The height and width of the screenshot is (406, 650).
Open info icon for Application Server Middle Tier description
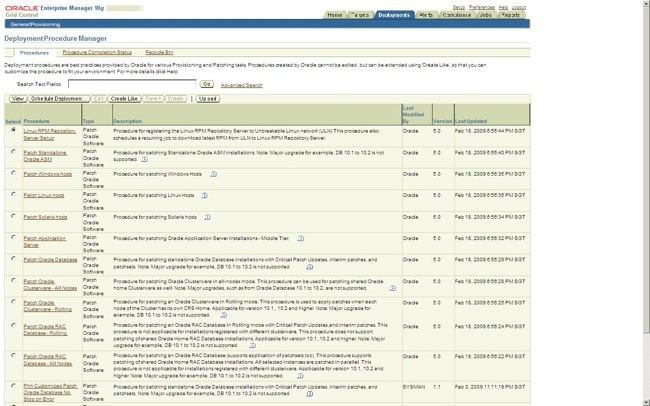pos(301,238)
